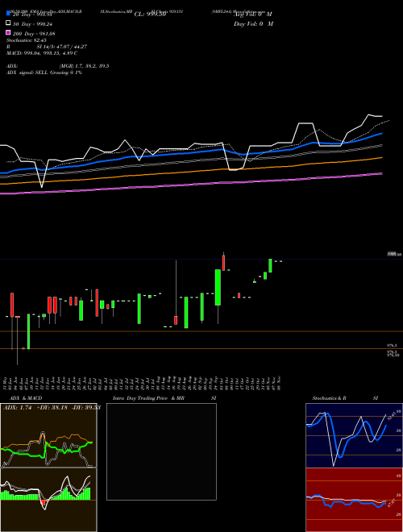Select the '200 Day - 981.08' legend text
This screenshot has height=532, width=403.
point(34,33)
